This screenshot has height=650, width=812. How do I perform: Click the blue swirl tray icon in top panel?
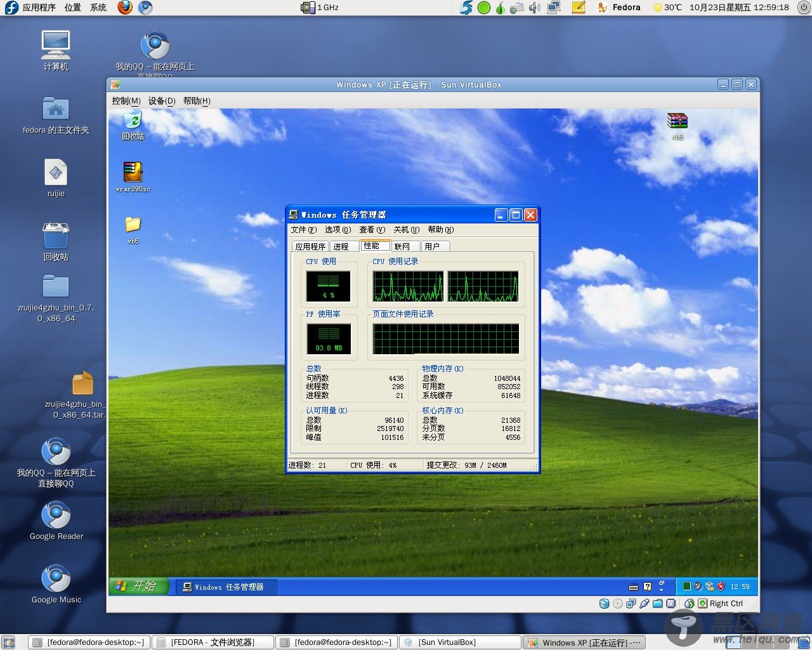(x=466, y=8)
